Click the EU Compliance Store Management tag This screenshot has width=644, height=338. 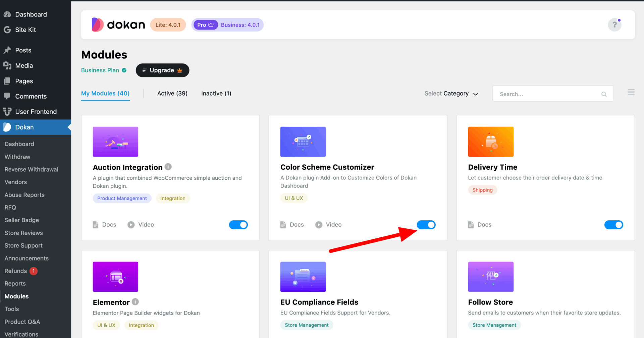tap(307, 325)
